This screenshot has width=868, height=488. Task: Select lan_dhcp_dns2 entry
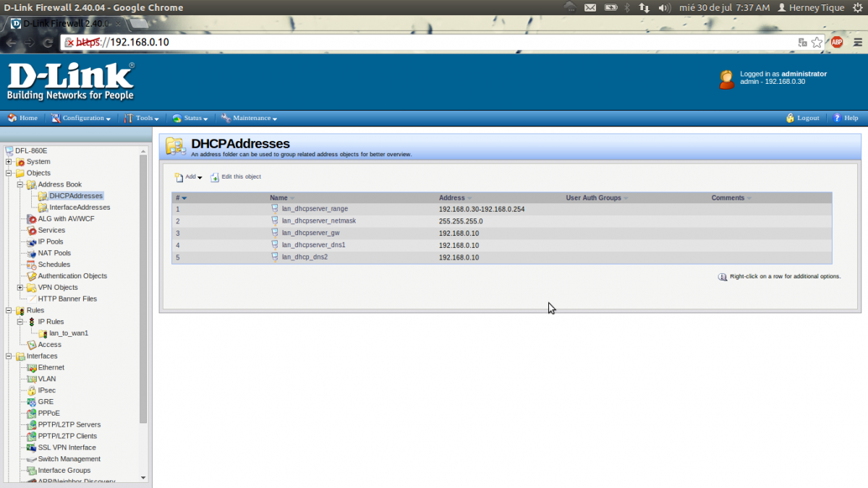pos(305,257)
